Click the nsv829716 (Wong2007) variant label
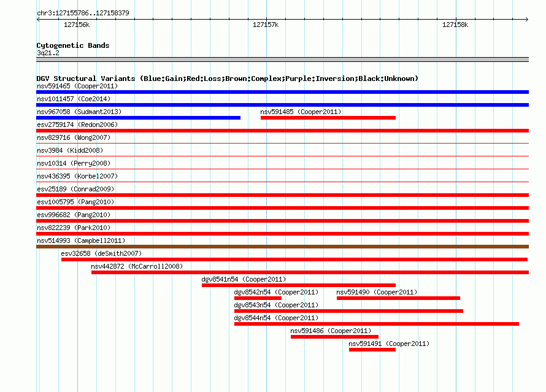546x392 pixels. (x=74, y=137)
